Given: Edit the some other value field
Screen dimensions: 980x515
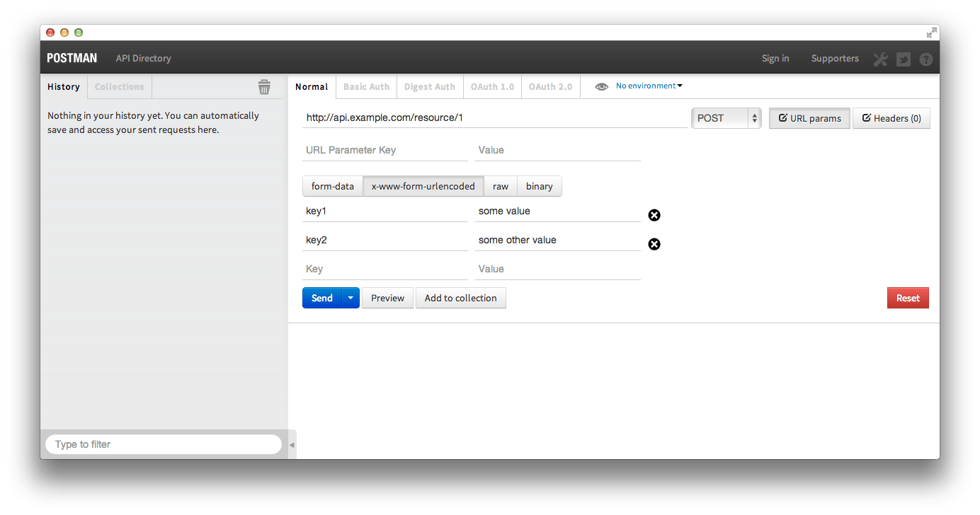Looking at the screenshot, I should click(x=558, y=240).
